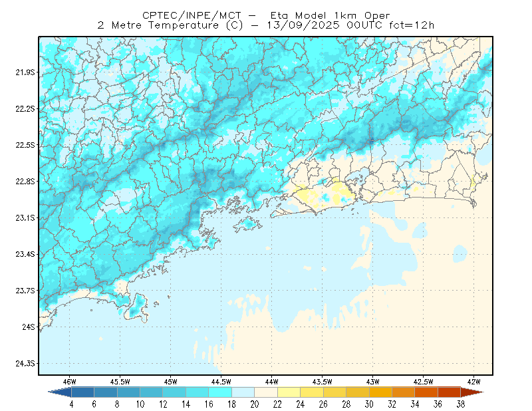Screen dimensions: 532x411
Task: Click the legend swatch between 34 and 36
Action: tap(426, 392)
